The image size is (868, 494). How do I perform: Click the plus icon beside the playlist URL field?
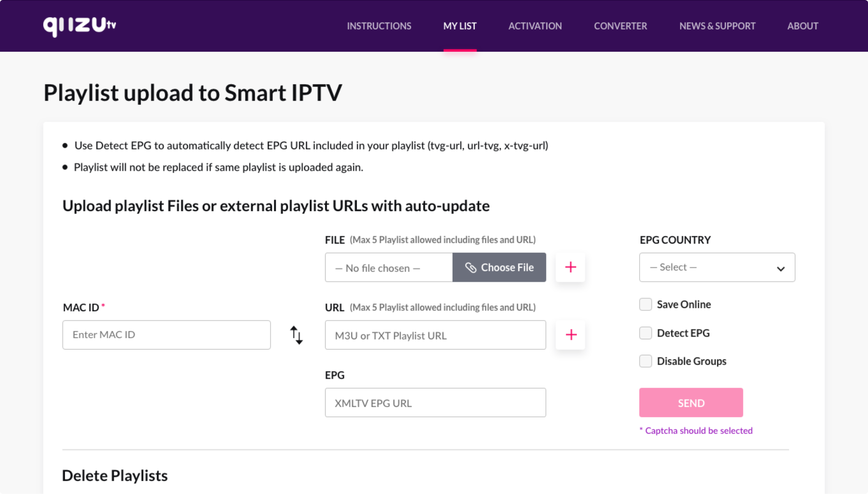(x=570, y=335)
